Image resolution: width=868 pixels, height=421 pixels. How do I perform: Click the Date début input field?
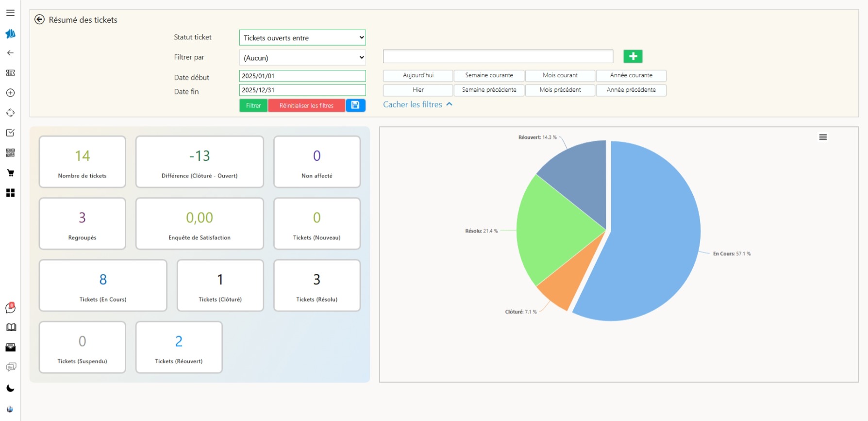pos(302,76)
